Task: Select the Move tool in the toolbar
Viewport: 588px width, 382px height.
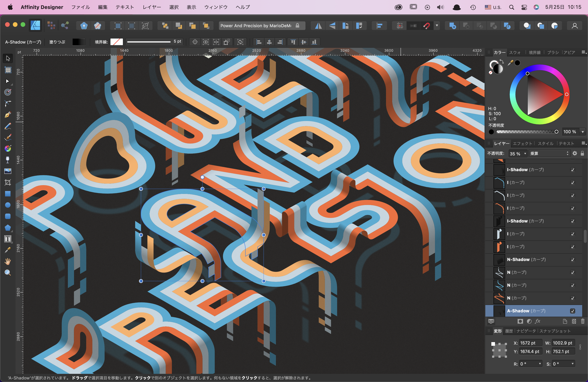Action: pos(7,58)
